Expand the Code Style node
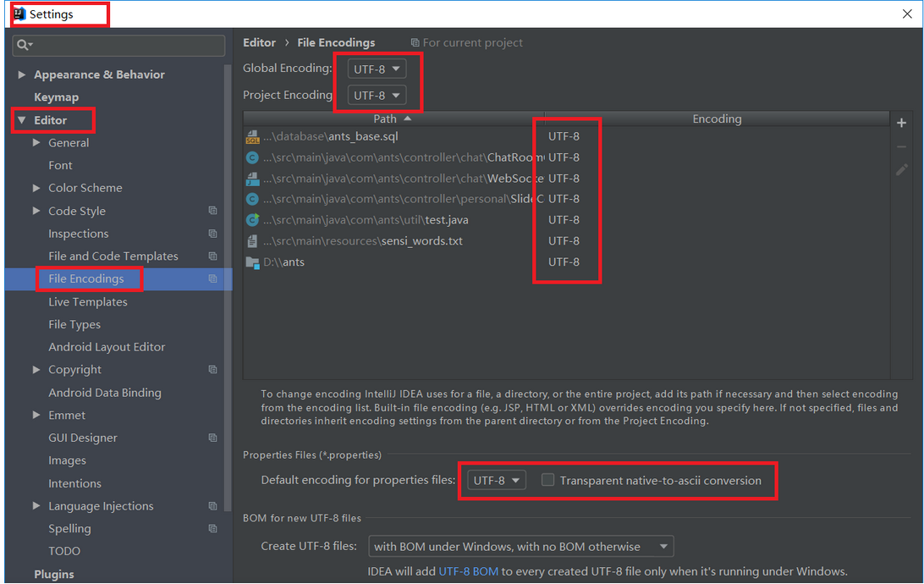The height and width of the screenshot is (584, 924). [x=36, y=211]
